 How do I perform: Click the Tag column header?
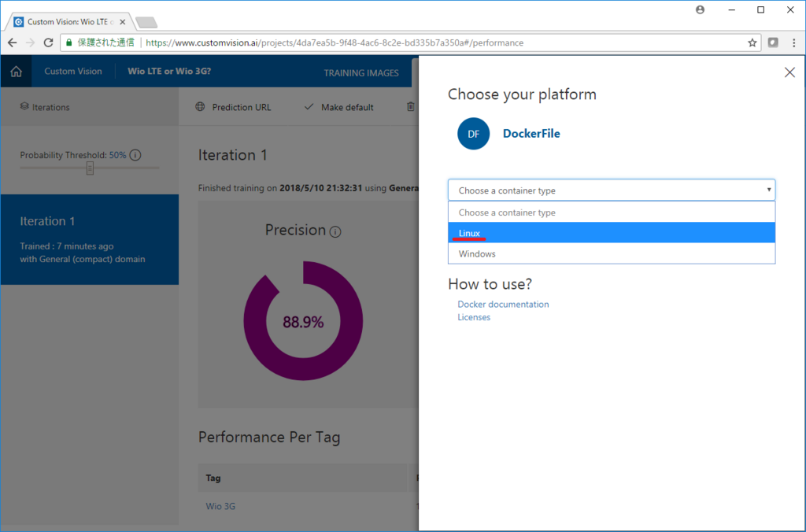pos(213,478)
